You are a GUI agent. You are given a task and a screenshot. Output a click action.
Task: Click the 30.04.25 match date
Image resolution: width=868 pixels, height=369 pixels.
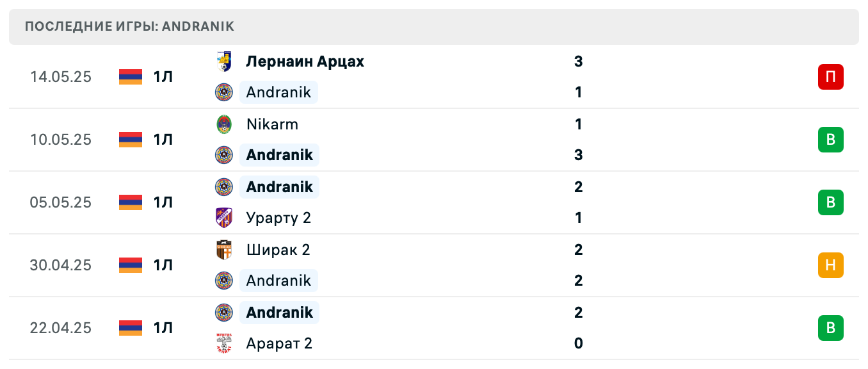click(61, 265)
